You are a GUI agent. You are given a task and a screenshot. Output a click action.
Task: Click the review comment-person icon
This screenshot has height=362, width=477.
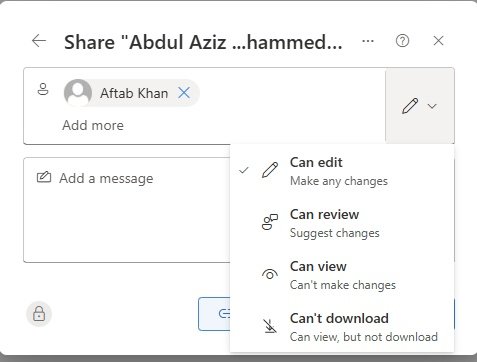pyautogui.click(x=270, y=222)
